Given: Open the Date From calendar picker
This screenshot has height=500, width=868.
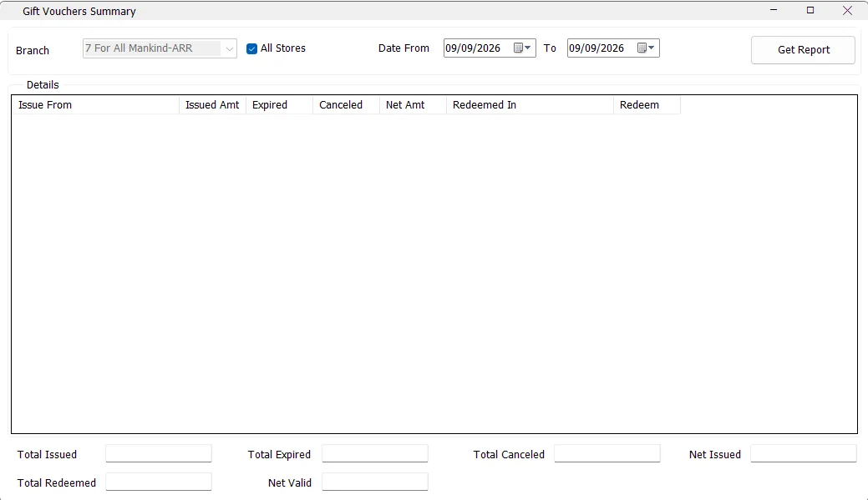Looking at the screenshot, I should [523, 48].
